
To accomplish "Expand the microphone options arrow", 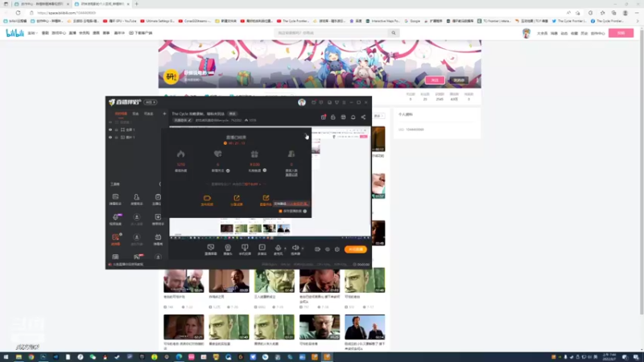I will (x=285, y=249).
